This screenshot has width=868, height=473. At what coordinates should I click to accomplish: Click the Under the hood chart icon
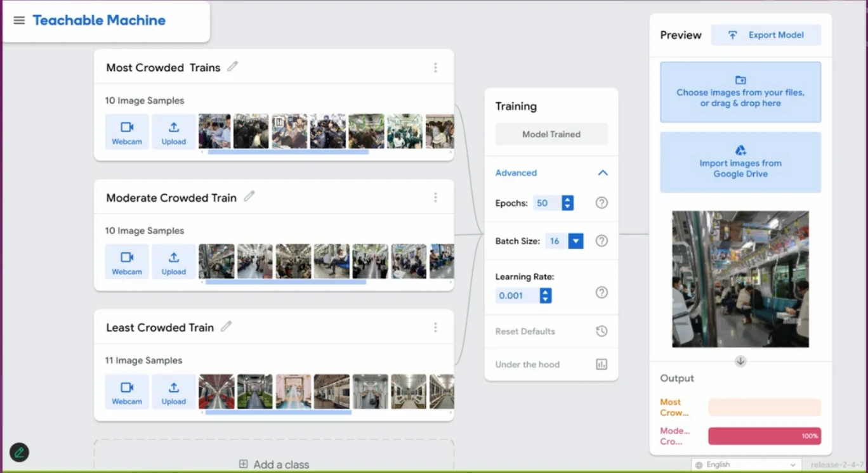tap(602, 365)
